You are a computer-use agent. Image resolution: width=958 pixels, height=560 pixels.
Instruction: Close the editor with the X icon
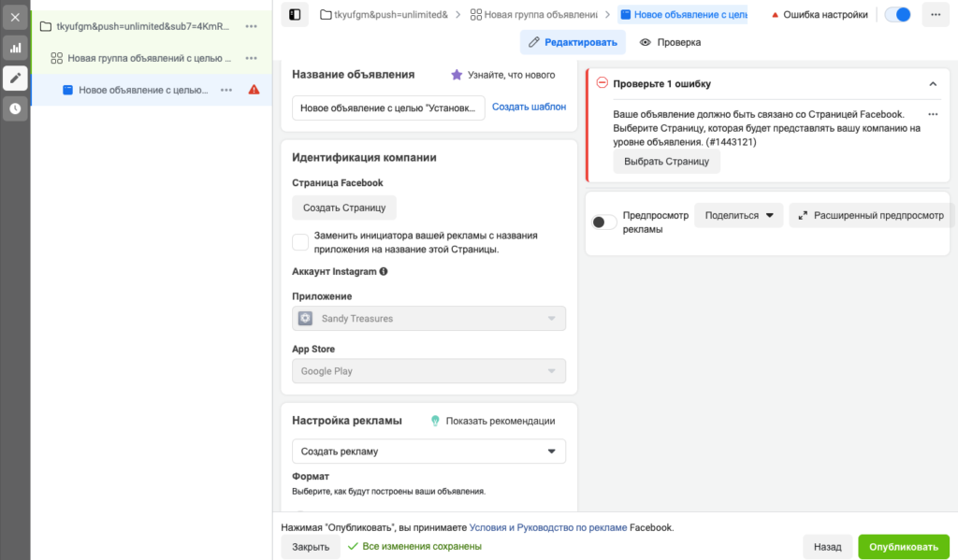tap(15, 18)
